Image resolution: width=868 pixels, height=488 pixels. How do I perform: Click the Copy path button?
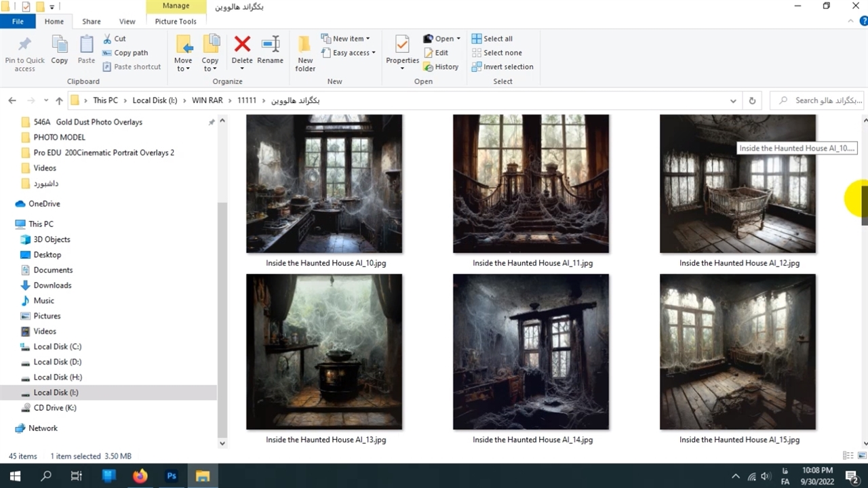tap(125, 53)
